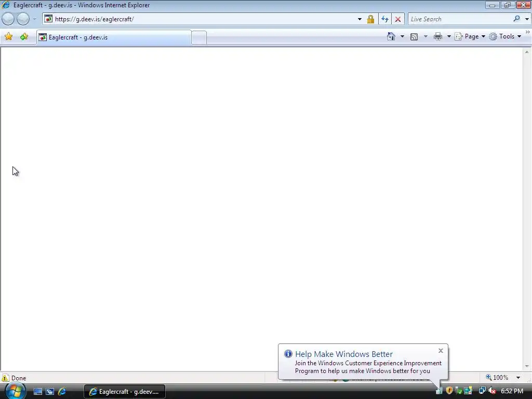The image size is (532, 399).
Task: Click the Live Search input box
Action: pos(460,19)
